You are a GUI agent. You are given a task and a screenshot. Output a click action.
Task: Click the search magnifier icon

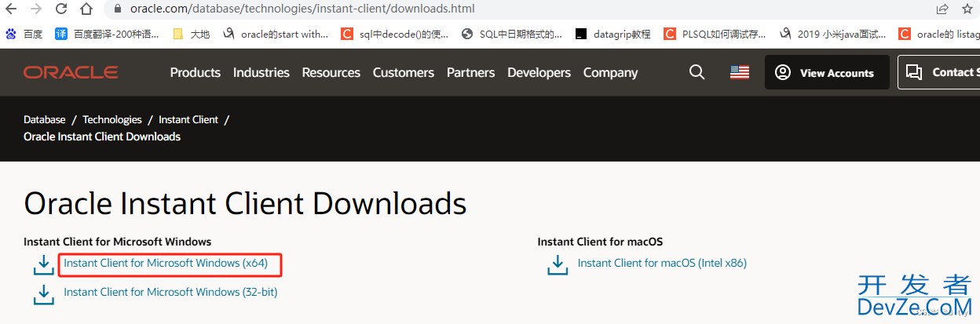coord(697,72)
